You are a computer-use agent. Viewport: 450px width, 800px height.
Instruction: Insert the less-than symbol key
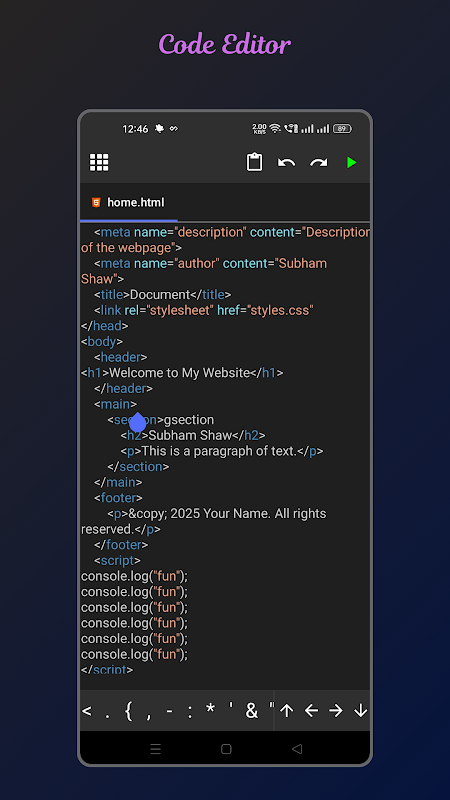pos(87,711)
